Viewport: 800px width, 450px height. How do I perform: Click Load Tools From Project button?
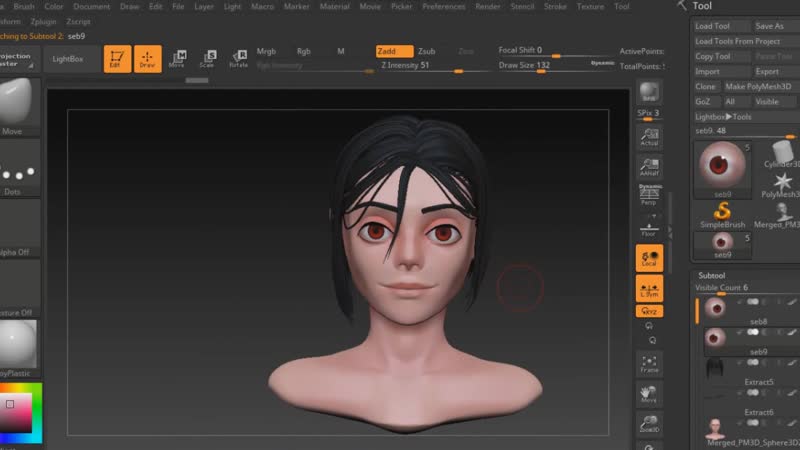point(746,41)
